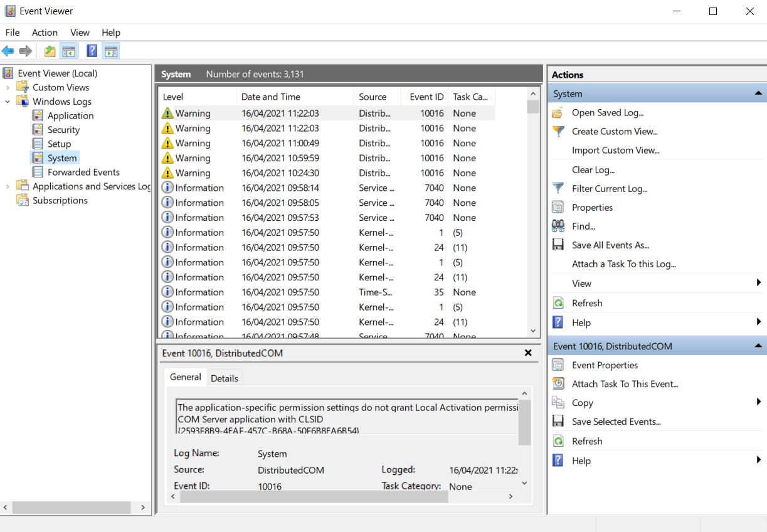Viewport: 767px width, 532px height.
Task: Open the Action menu
Action: click(x=44, y=32)
